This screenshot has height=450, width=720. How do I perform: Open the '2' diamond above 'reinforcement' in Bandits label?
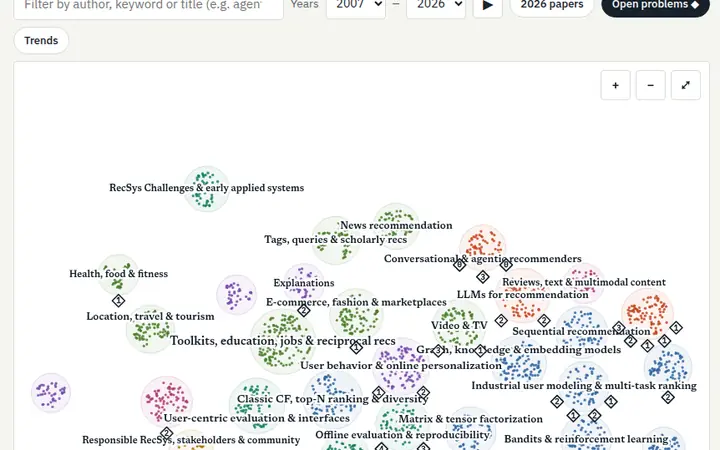click(x=594, y=416)
